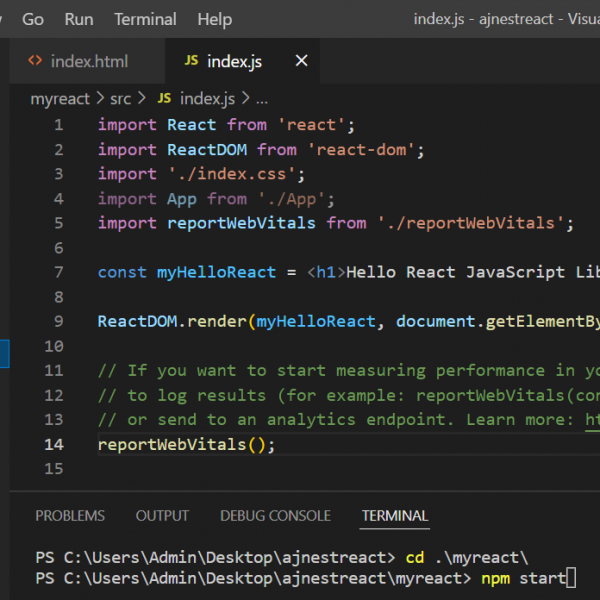Show the PROBLEMS panel
The width and height of the screenshot is (600, 600).
[x=70, y=516]
